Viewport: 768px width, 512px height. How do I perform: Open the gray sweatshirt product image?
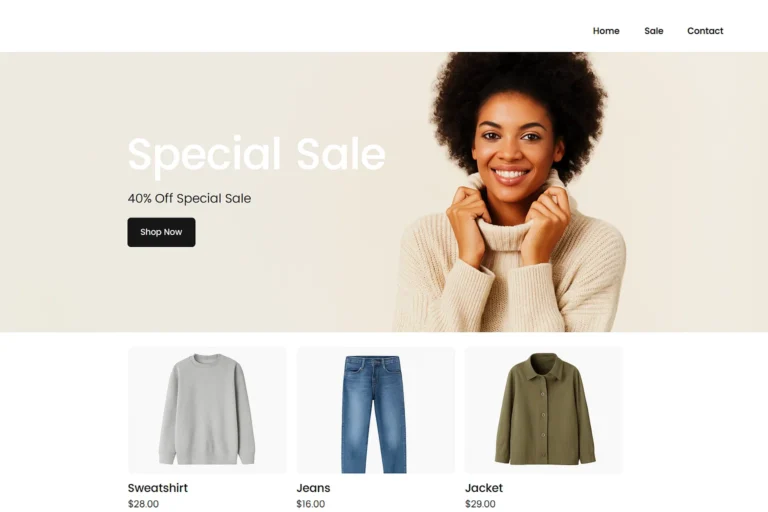(x=207, y=410)
